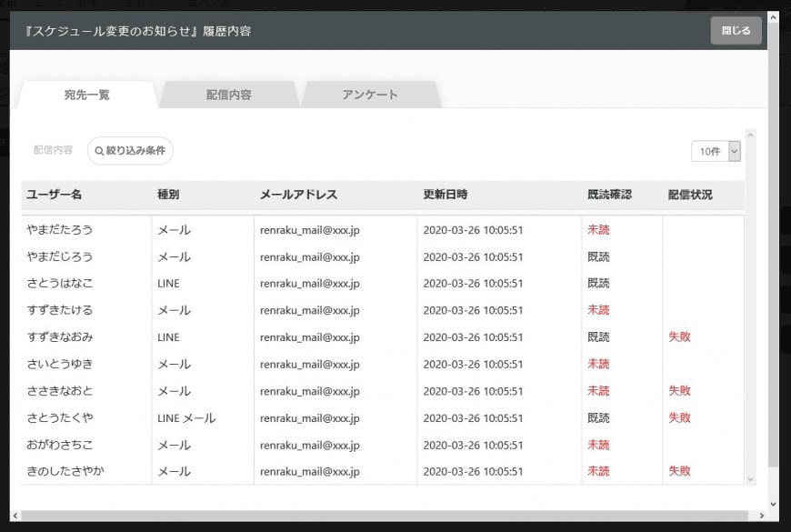Click the dialog vertical scrollbar up arrow
The image size is (791, 532).
click(x=774, y=17)
